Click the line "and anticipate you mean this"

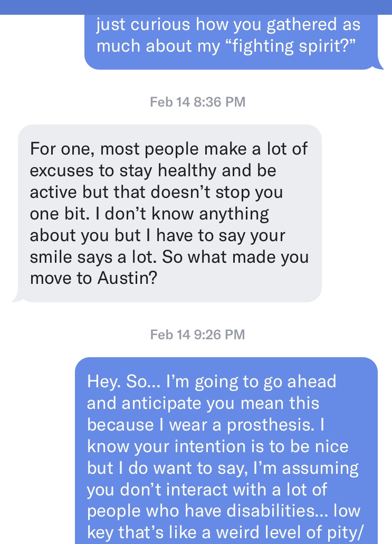[x=203, y=403]
